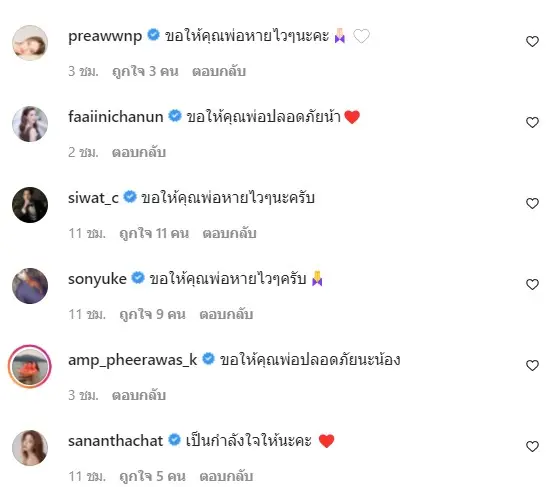
Task: Reply to siwat_c's comment
Action: coord(229,233)
